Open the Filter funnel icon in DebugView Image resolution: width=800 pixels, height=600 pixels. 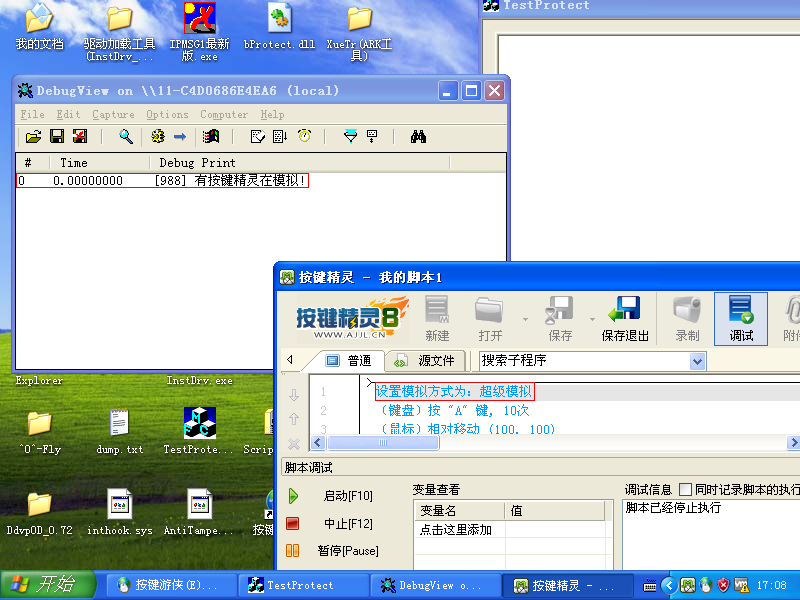click(351, 136)
